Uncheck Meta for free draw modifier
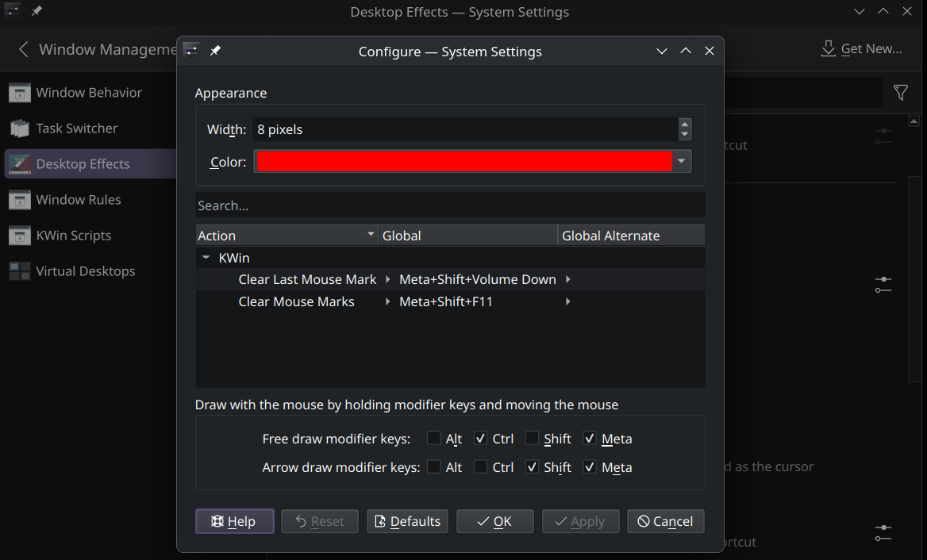The image size is (927, 560). [x=590, y=439]
